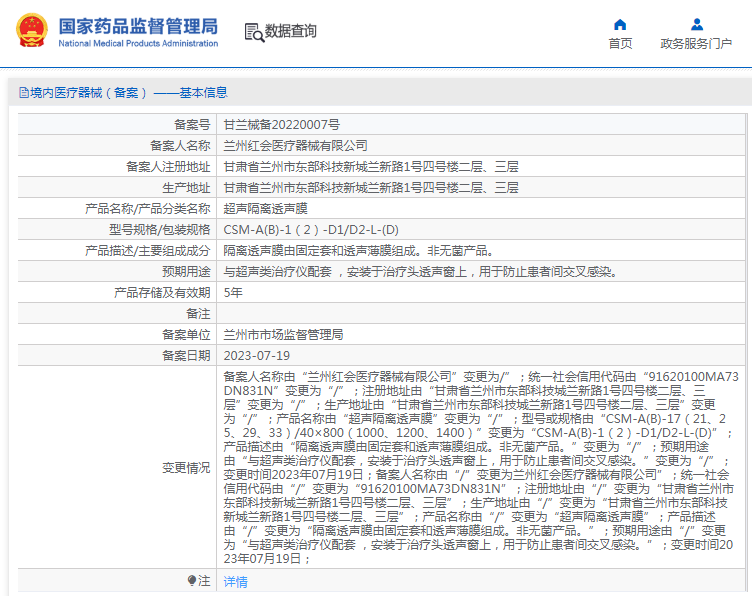Select filing number 甘兰械备20220007号
This screenshot has height=596, width=752.
click(282, 125)
